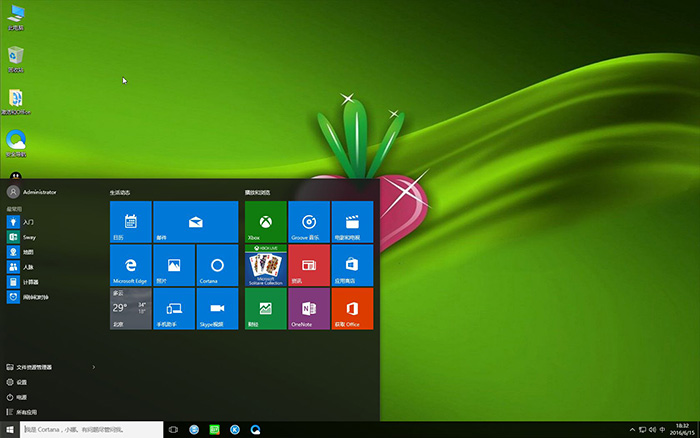Screen dimensions: 700x438
Task: Click the Cortana search box
Action: 90,429
